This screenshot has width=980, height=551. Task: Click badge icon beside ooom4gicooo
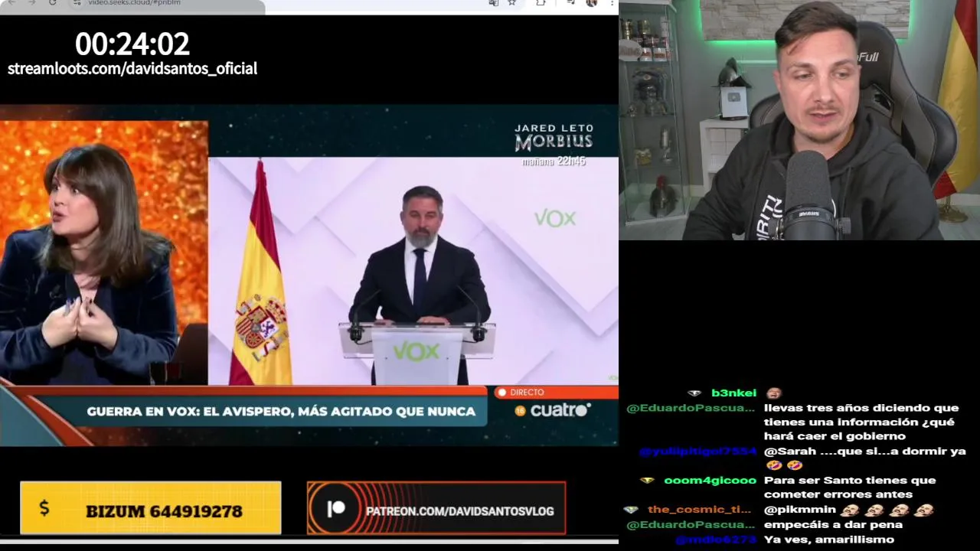click(x=648, y=480)
